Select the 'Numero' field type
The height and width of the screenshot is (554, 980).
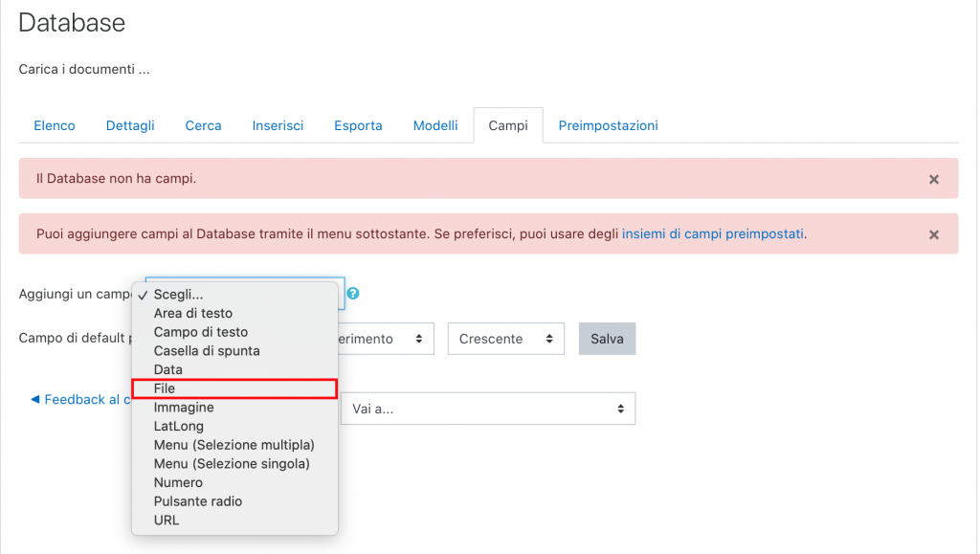(x=235, y=482)
